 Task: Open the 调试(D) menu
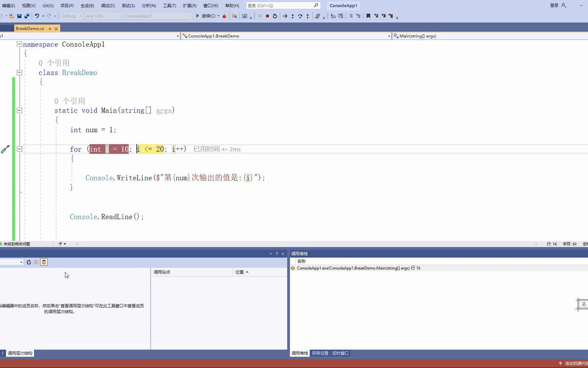(x=108, y=5)
